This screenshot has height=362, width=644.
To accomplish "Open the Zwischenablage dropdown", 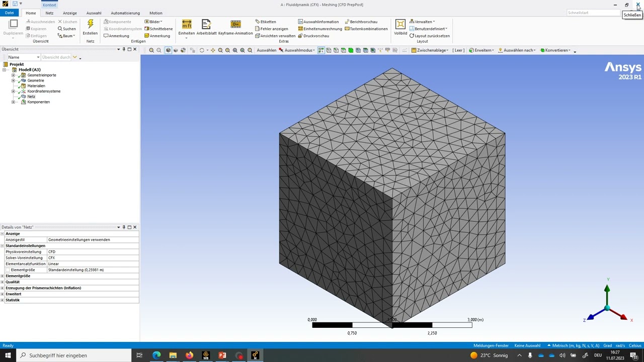I will [x=430, y=50].
